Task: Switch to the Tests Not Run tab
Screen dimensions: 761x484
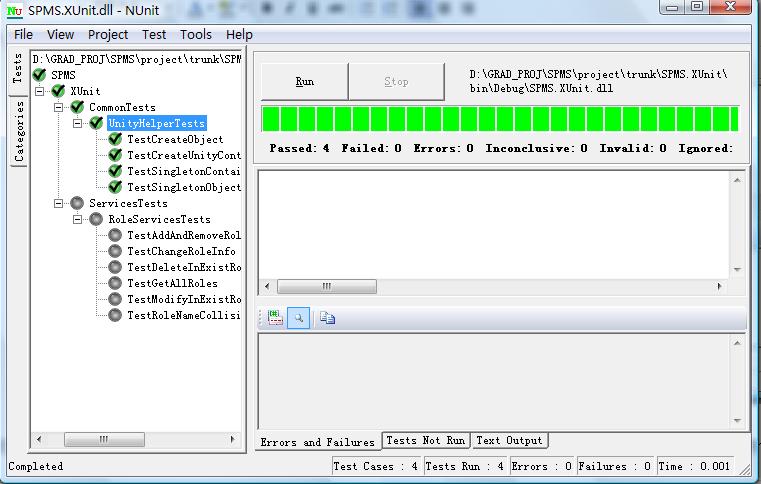Action: (426, 440)
